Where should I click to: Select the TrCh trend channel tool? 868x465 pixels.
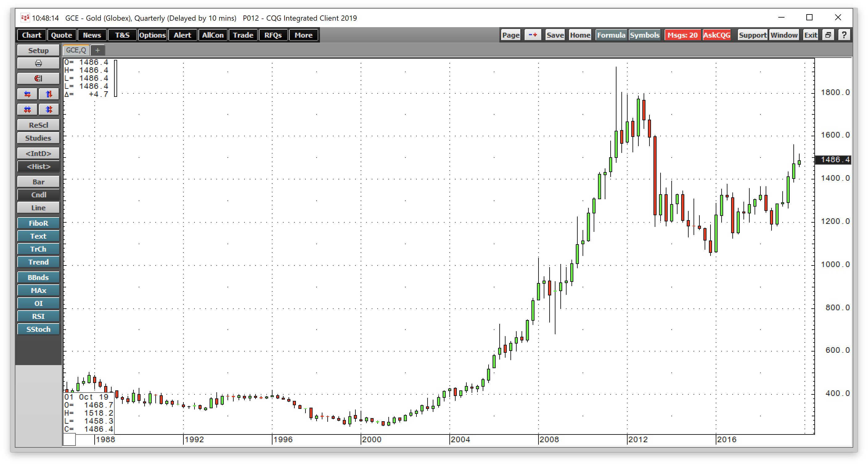coord(39,249)
